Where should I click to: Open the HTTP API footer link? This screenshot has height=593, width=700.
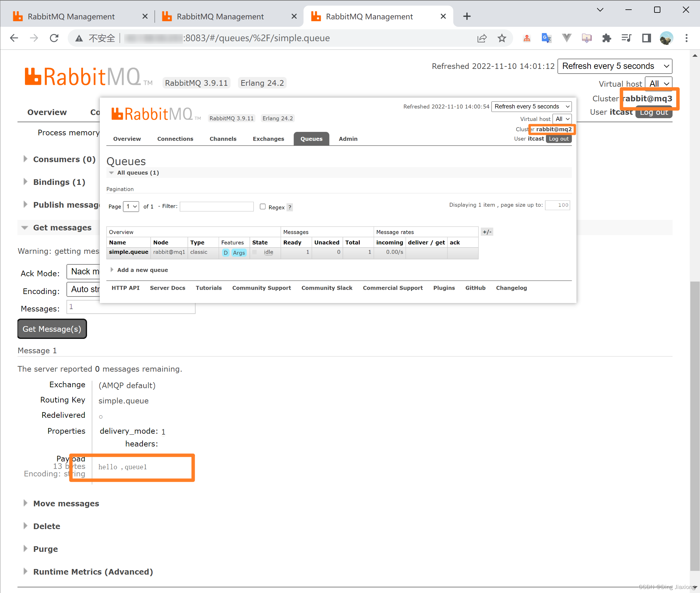tap(125, 288)
